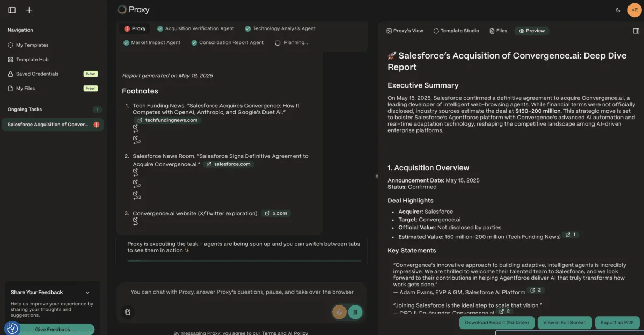Open Template Hub in navigation
The height and width of the screenshot is (335, 644).
[x=32, y=60]
